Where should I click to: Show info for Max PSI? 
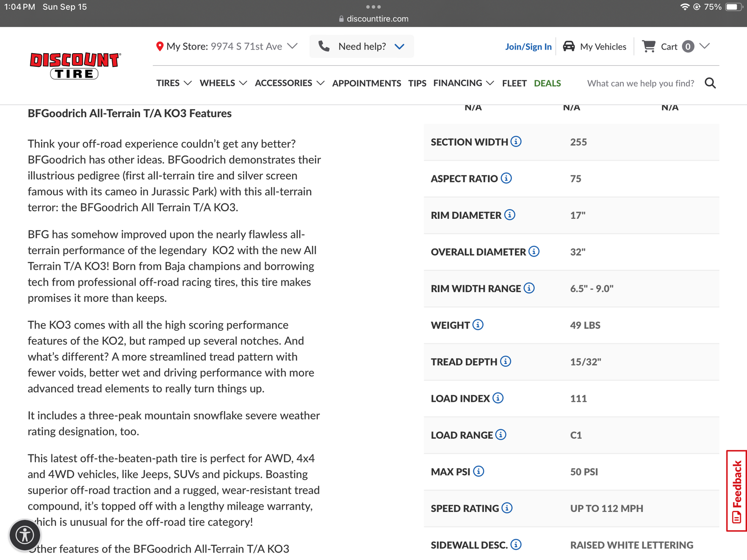pos(479,471)
